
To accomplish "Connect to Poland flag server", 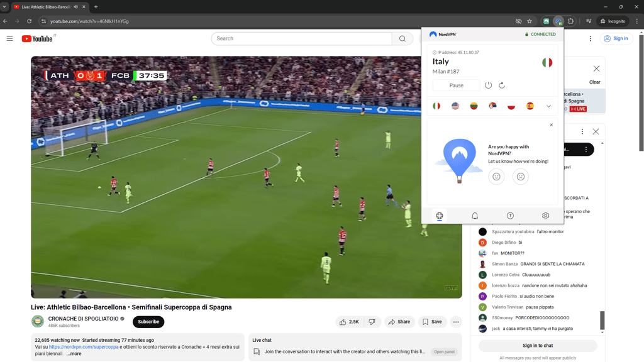I will pyautogui.click(x=511, y=106).
